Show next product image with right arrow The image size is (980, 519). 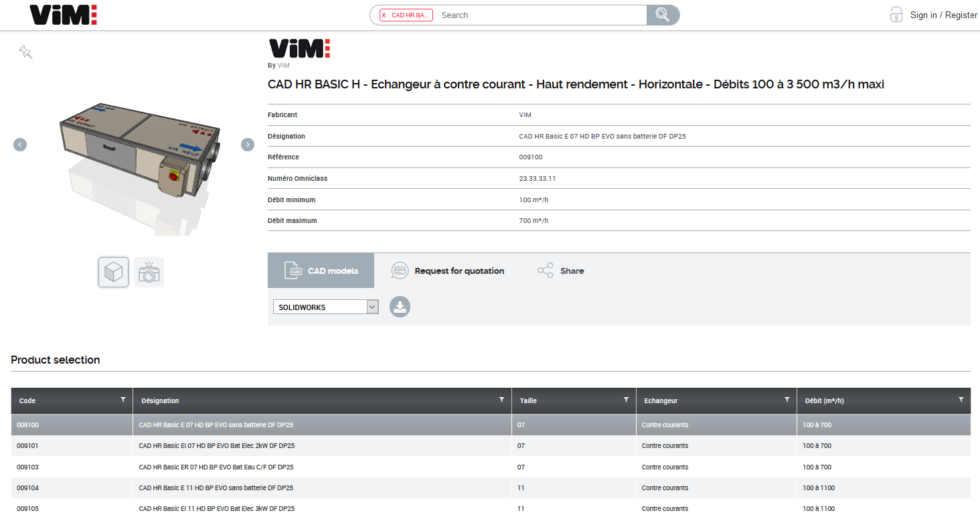point(248,145)
